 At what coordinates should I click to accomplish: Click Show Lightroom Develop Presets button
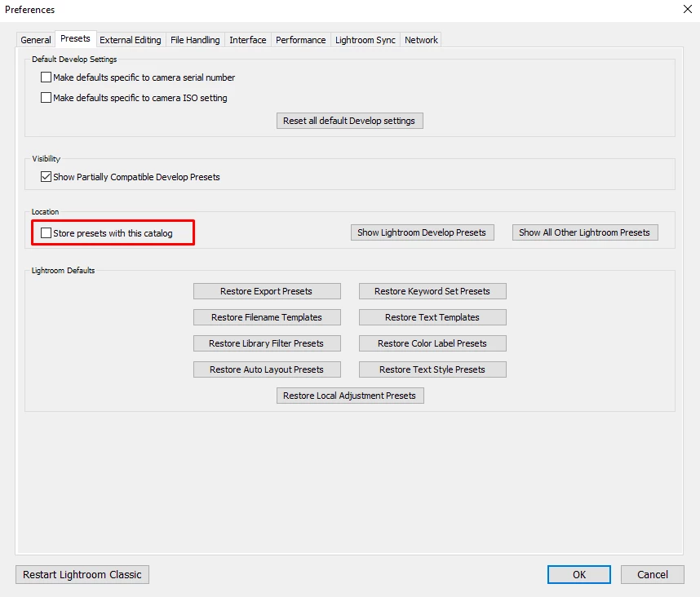(422, 232)
